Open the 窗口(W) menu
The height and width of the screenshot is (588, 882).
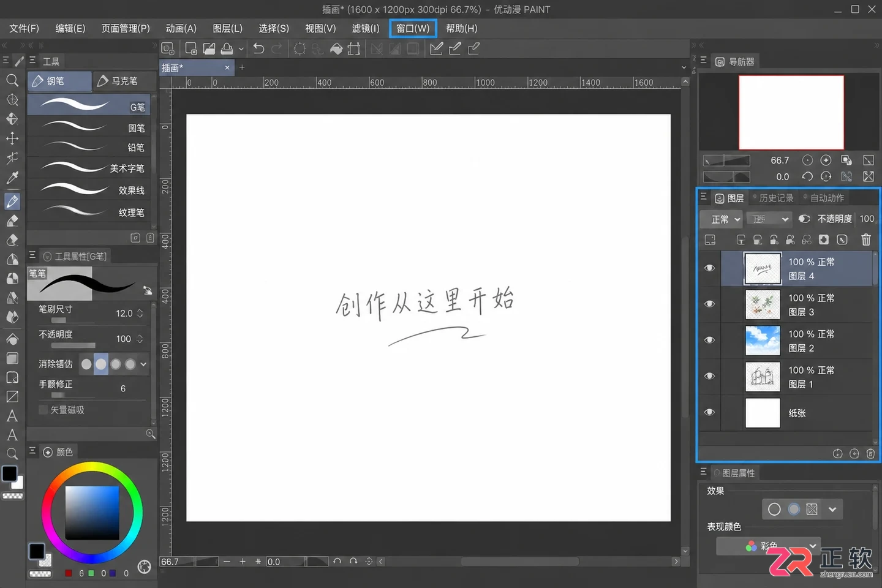click(413, 28)
